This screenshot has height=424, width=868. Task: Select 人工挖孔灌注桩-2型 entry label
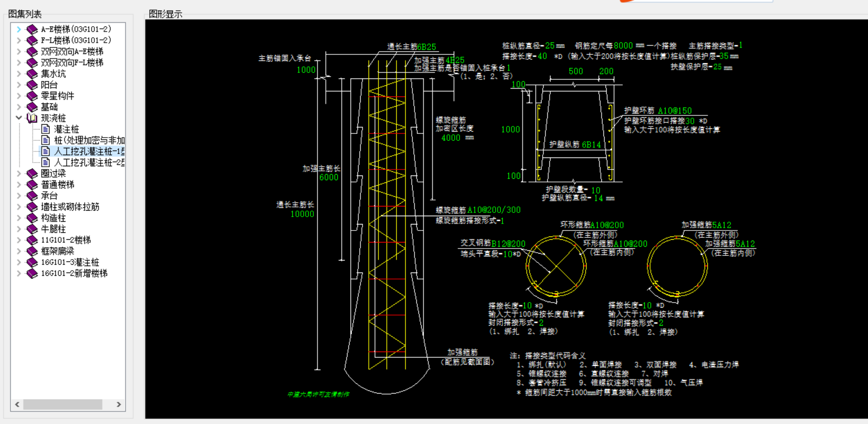(89, 163)
